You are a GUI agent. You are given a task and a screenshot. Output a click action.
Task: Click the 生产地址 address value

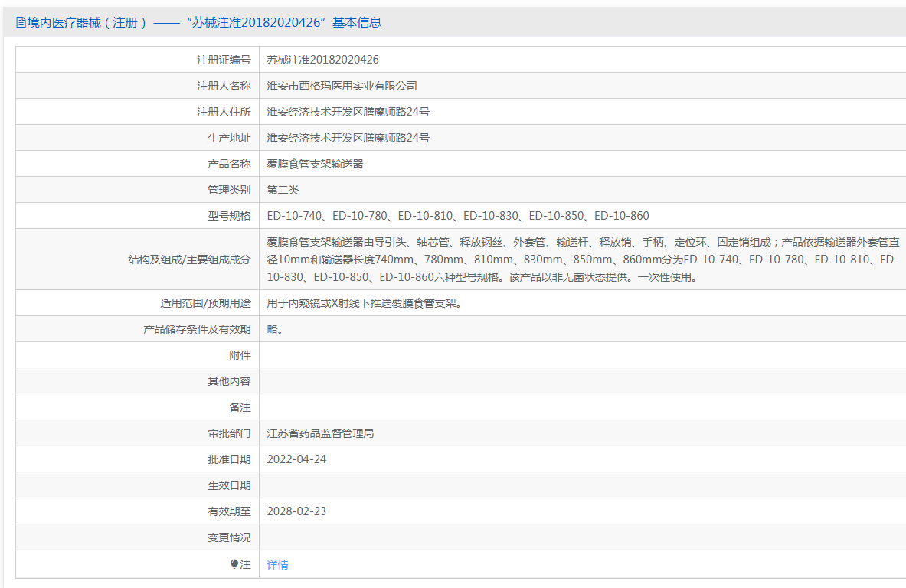pos(348,138)
